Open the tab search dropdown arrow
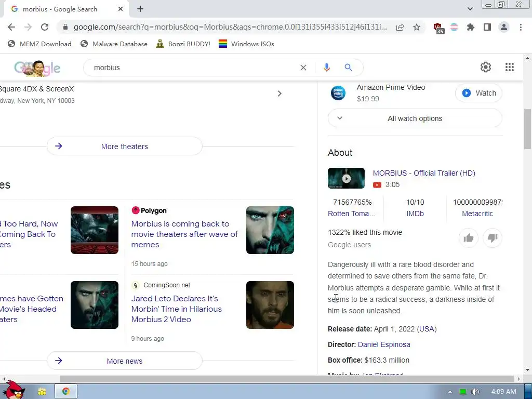This screenshot has height=399, width=532. (470, 9)
